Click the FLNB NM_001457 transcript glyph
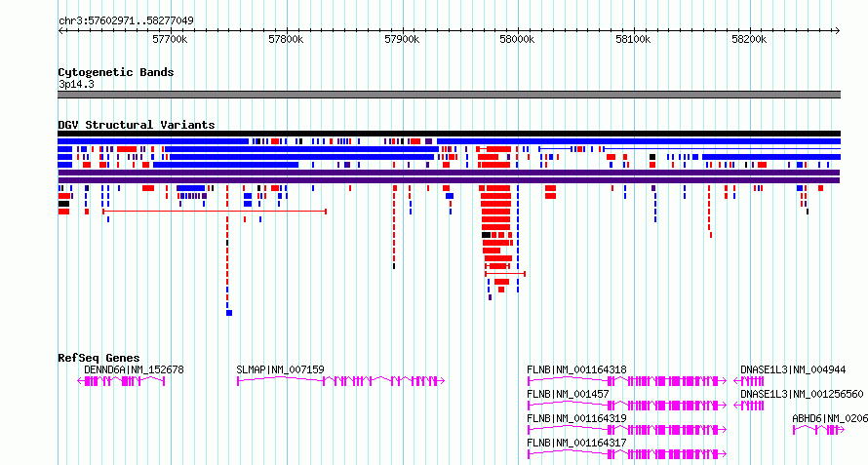The height and width of the screenshot is (465, 868). 627,406
